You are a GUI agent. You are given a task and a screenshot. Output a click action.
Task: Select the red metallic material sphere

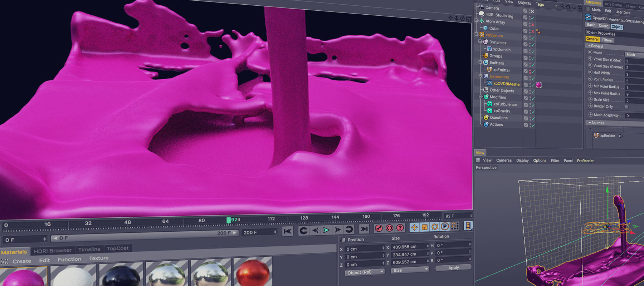[252, 273]
